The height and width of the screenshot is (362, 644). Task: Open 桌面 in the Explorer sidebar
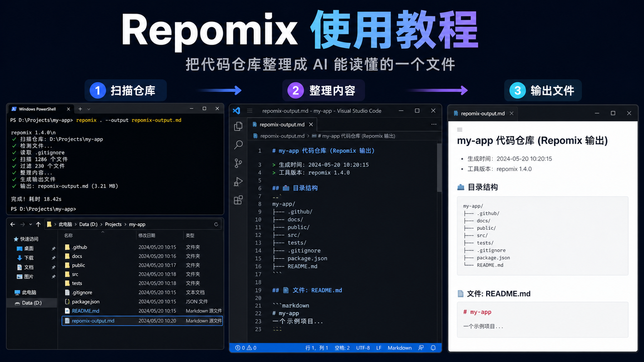[x=25, y=249]
